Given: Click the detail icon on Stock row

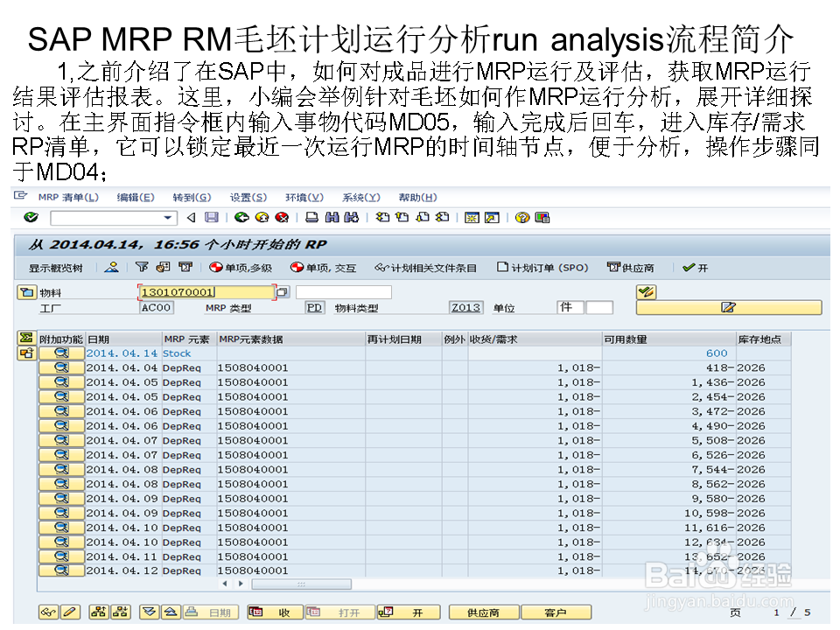Looking at the screenshot, I should pyautogui.click(x=61, y=353).
